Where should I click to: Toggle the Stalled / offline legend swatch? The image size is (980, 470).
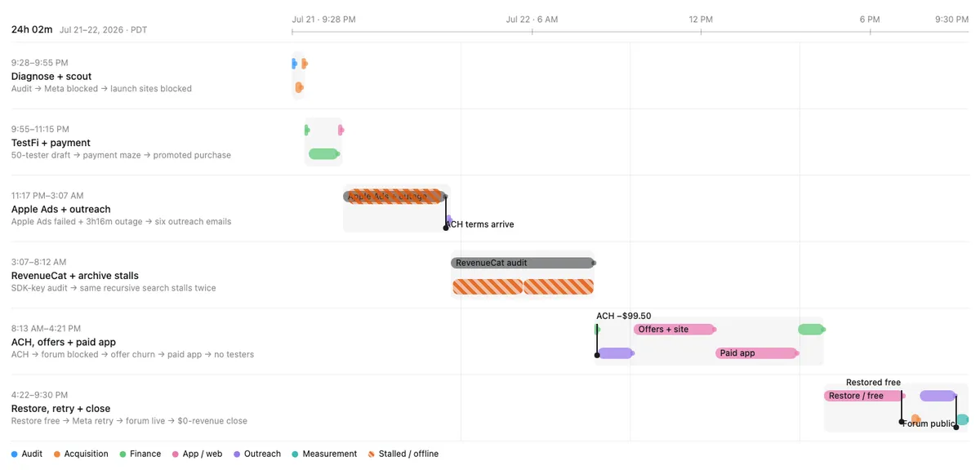click(372, 454)
